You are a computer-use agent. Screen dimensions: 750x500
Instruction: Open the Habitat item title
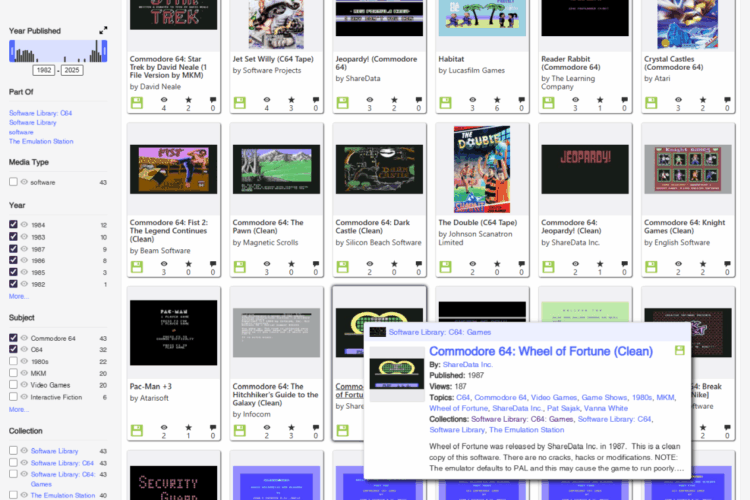point(451,59)
